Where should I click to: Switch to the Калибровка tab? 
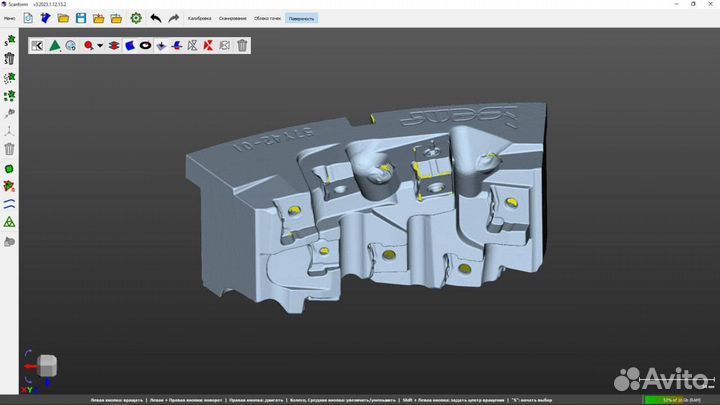click(x=199, y=18)
